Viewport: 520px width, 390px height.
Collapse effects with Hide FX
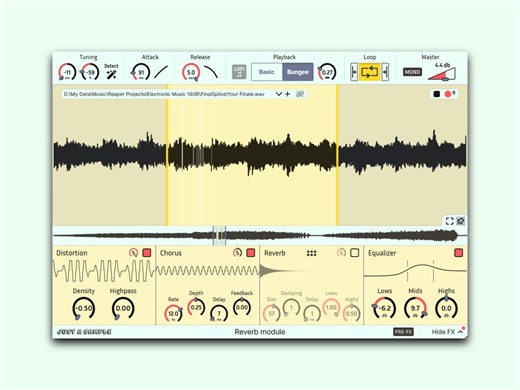447,332
